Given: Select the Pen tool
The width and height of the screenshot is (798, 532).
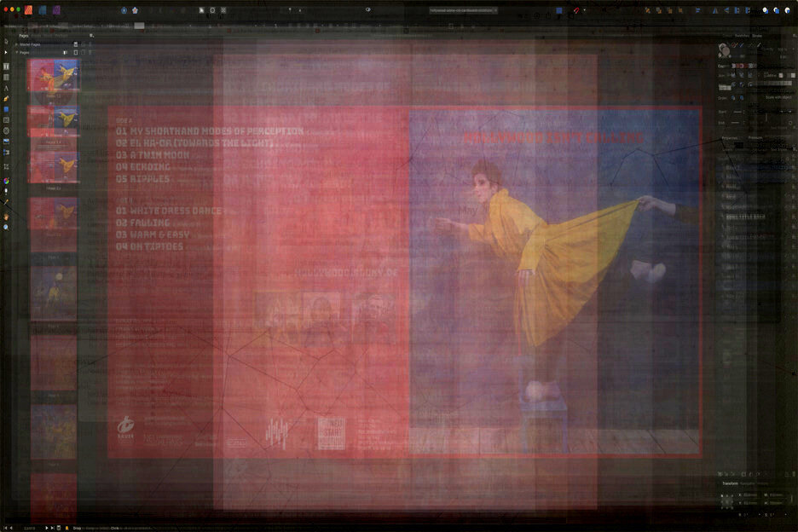Looking at the screenshot, I should tap(6, 99).
